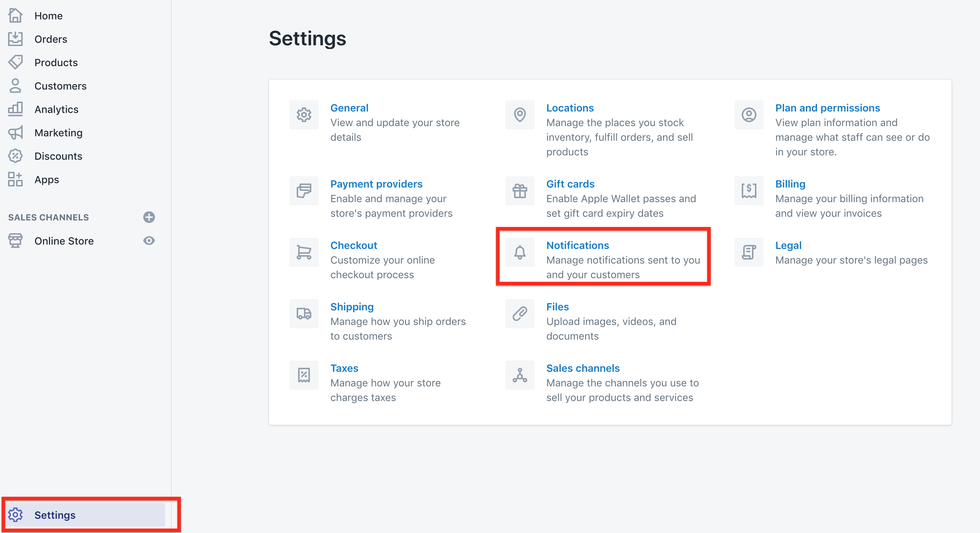Open the Plan and permissions link
Viewport: 980px width, 533px height.
827,108
